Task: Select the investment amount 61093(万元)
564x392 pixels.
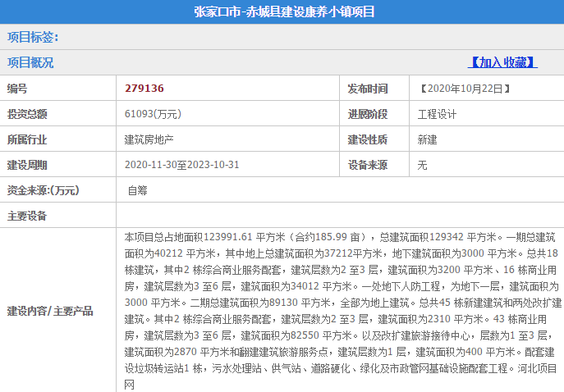Action: click(153, 113)
